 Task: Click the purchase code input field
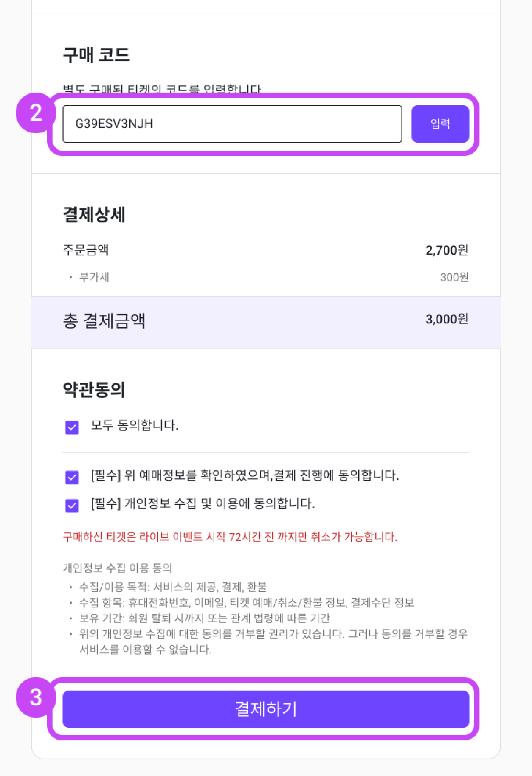click(x=232, y=124)
